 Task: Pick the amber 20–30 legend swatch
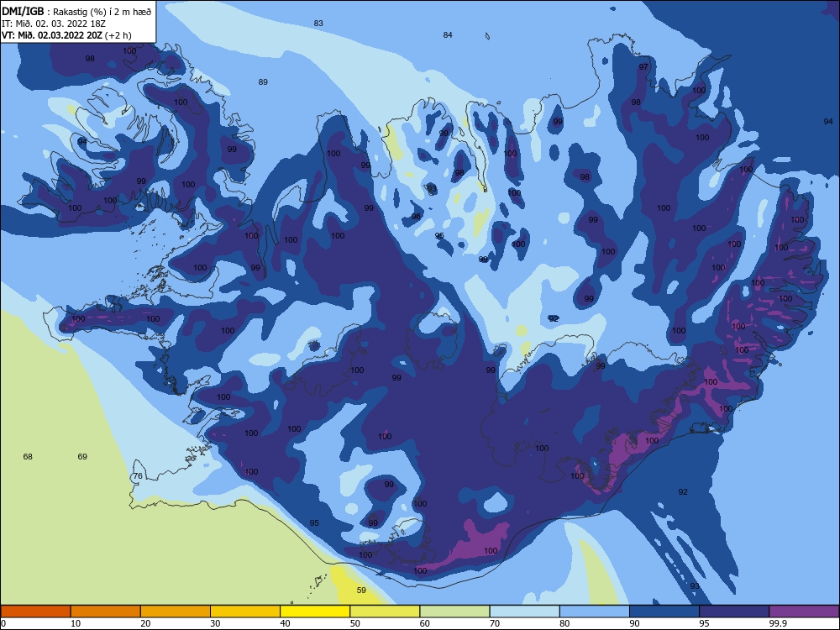click(x=176, y=612)
